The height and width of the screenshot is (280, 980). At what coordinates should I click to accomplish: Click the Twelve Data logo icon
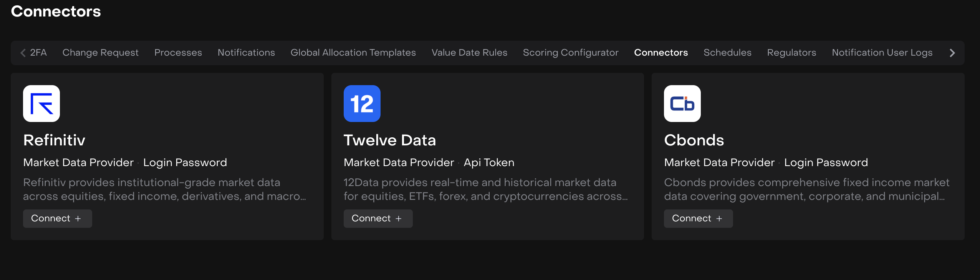(362, 104)
